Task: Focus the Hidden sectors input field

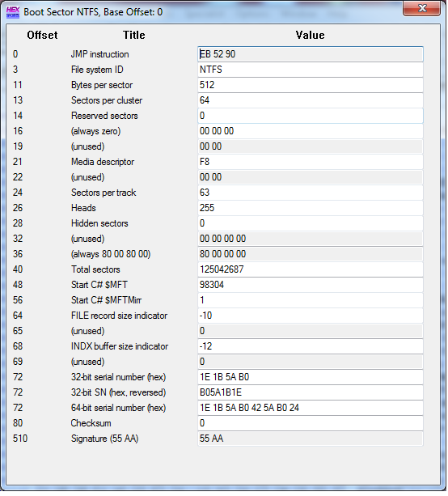Action: point(311,223)
